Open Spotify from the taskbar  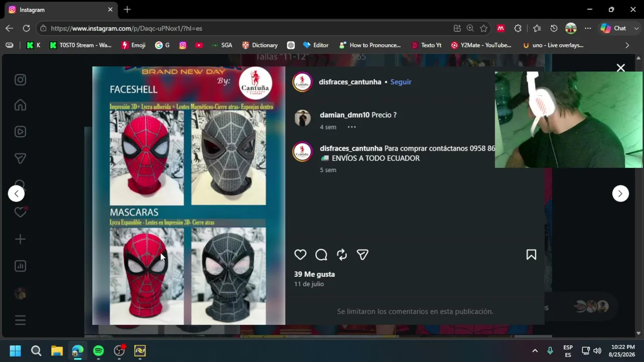pyautogui.click(x=98, y=350)
